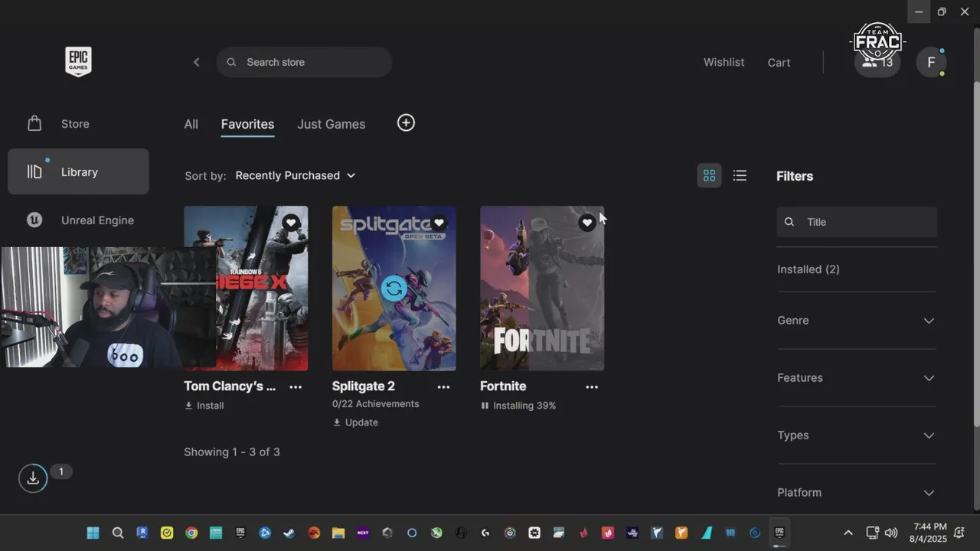Click the Epic Games logo

[x=78, y=61]
